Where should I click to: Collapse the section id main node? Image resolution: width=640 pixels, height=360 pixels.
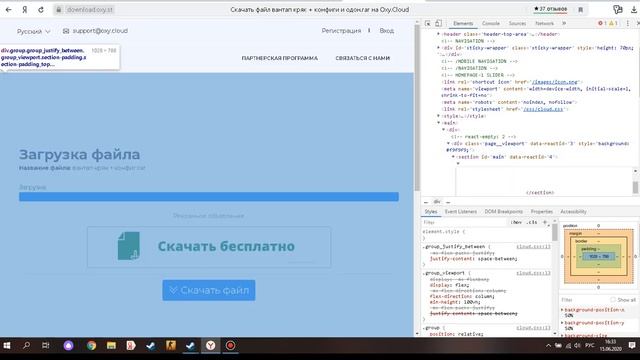[x=453, y=157]
